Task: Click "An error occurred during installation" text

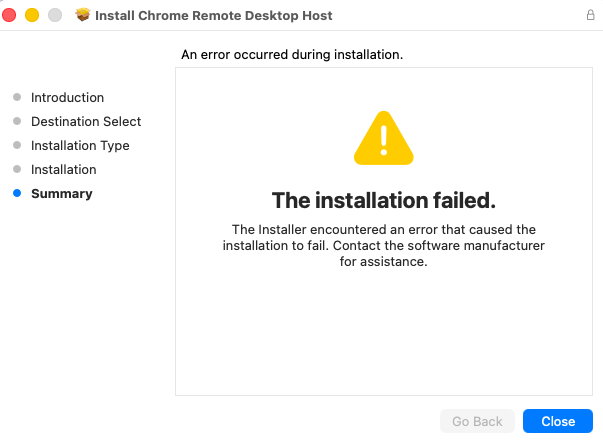Action: (x=292, y=54)
